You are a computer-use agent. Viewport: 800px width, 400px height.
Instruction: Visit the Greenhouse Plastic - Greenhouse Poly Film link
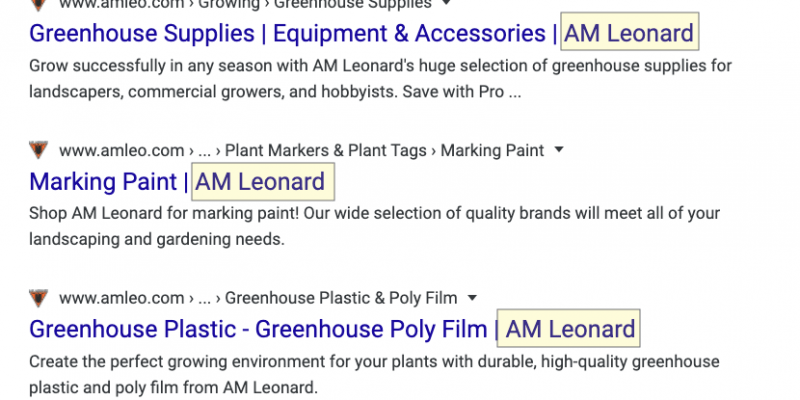[258, 329]
